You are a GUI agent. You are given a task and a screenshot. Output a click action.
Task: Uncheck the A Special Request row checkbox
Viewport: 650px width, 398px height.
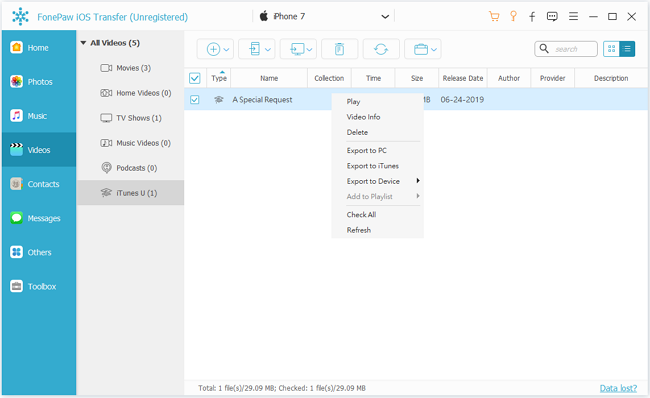[x=194, y=100]
